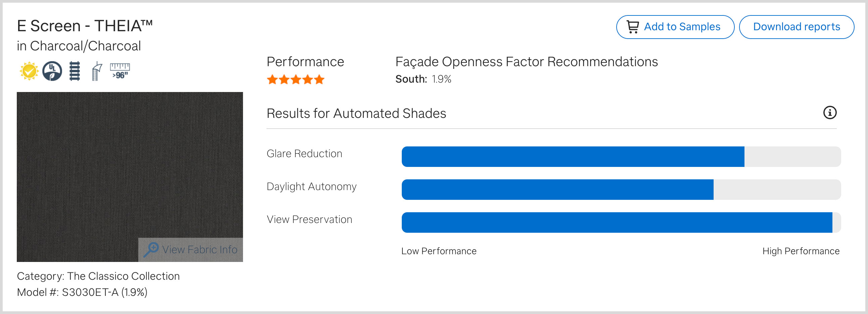Click the Model # S3030ET-A text

point(82,292)
